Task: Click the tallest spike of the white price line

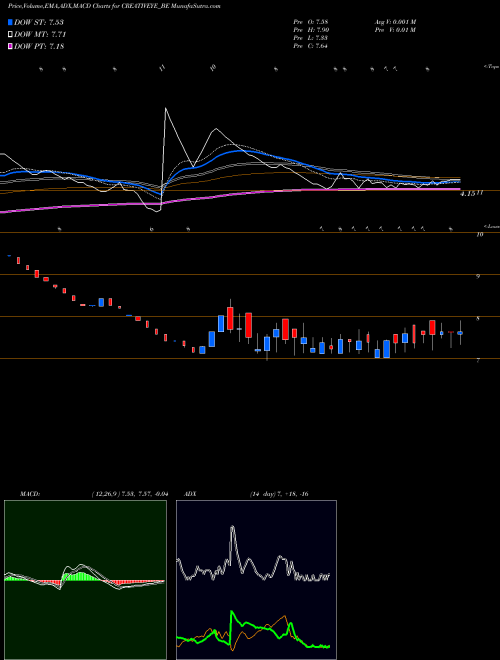Action: pyautogui.click(x=165, y=109)
